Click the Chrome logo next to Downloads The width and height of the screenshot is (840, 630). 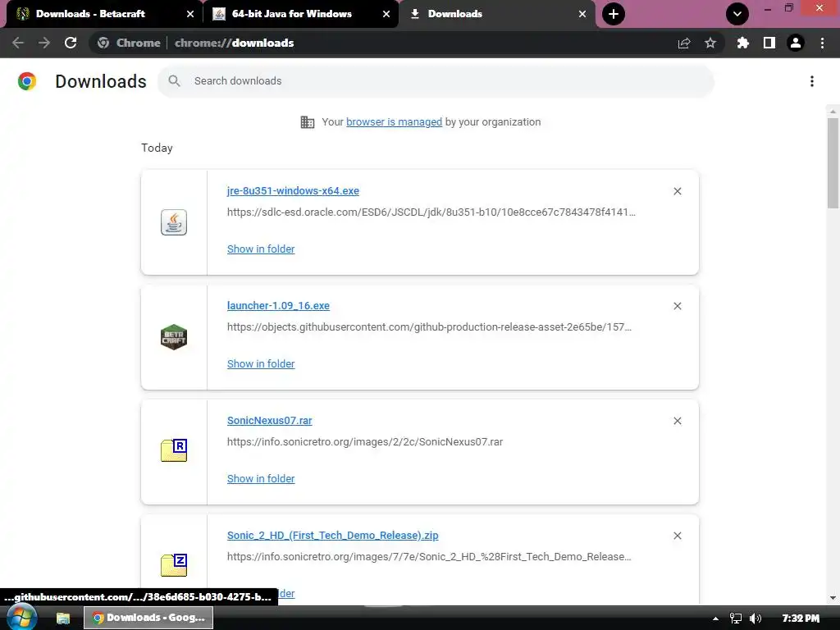pyautogui.click(x=27, y=81)
